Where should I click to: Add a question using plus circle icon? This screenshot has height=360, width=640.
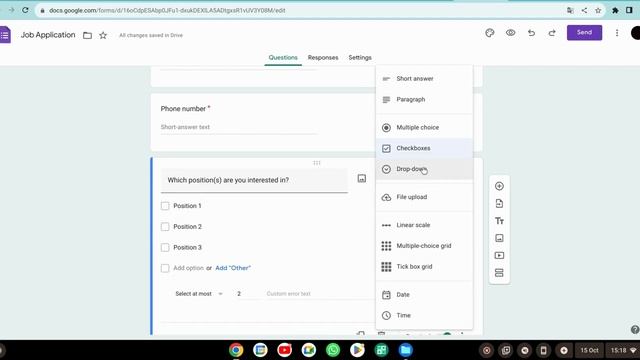(499, 186)
